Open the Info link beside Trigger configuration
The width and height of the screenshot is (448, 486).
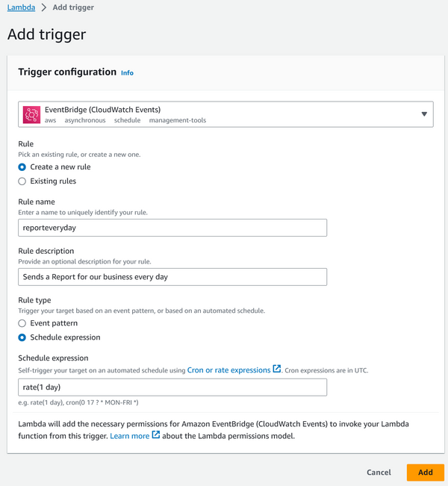[127, 73]
